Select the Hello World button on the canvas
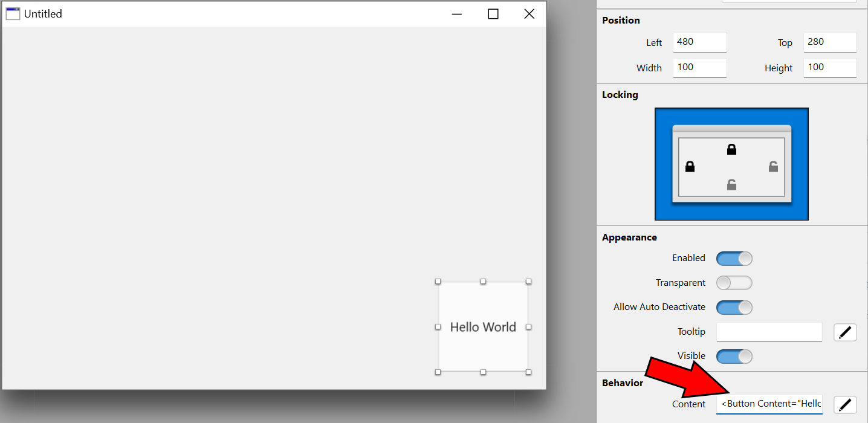The height and width of the screenshot is (423, 868). tap(483, 327)
